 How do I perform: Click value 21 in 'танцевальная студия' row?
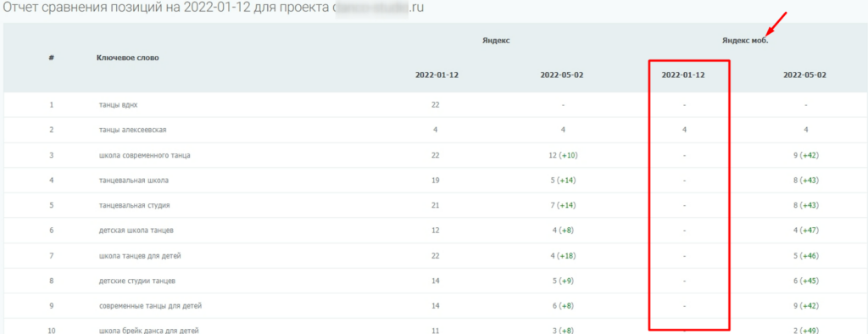(436, 205)
